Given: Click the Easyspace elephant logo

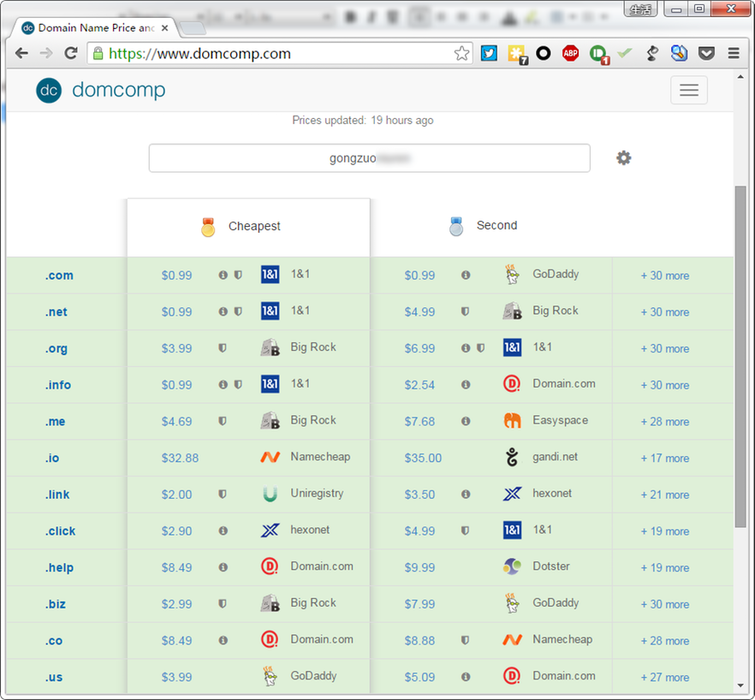Looking at the screenshot, I should [x=512, y=420].
